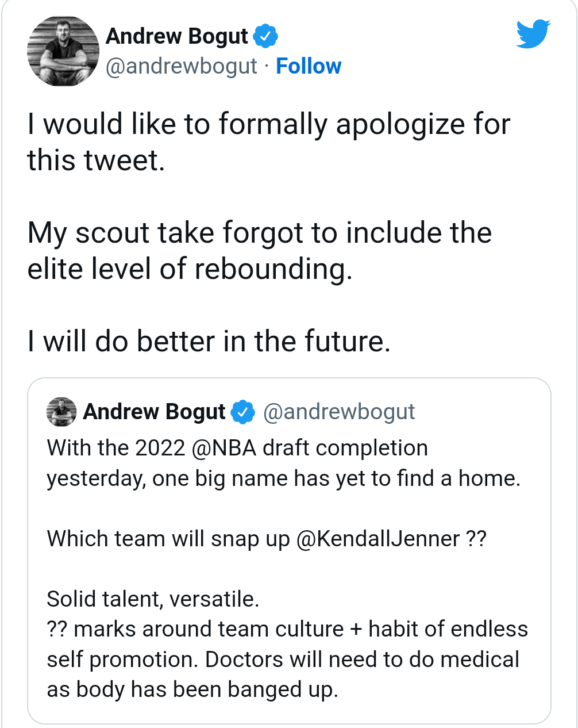578x728 pixels.
Task: Click verified badge in quoted tweet
Action: pyautogui.click(x=243, y=412)
